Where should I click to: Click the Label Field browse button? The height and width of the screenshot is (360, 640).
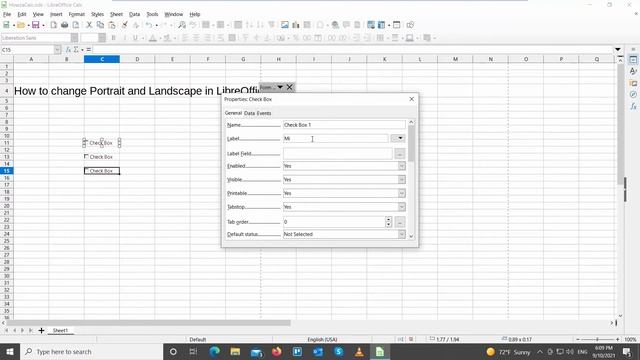click(x=400, y=154)
